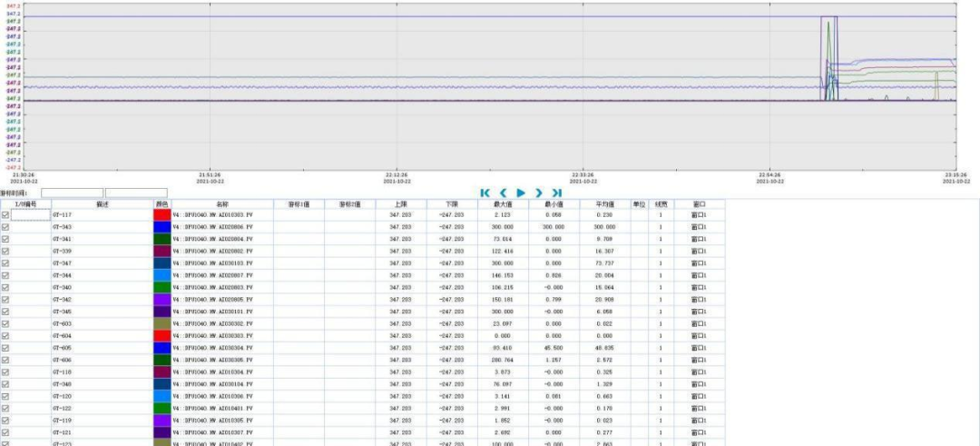Uncheck the GT-345 trend row
This screenshot has width=980, height=446.
tap(5, 312)
